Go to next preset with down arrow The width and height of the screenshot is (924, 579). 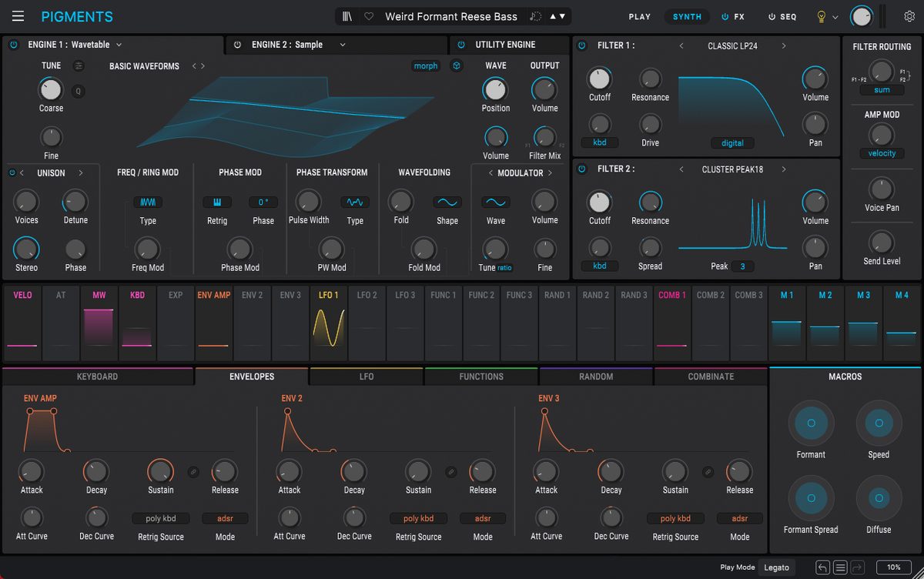click(562, 16)
